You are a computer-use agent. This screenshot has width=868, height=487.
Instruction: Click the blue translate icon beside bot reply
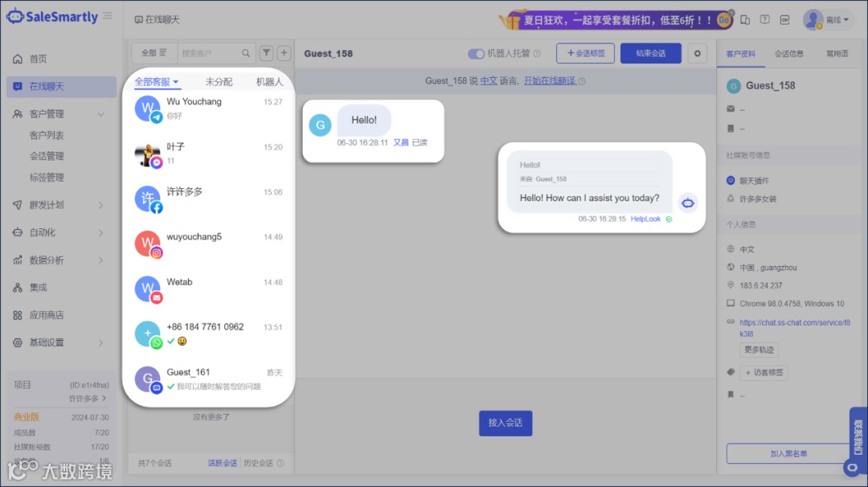(x=688, y=203)
